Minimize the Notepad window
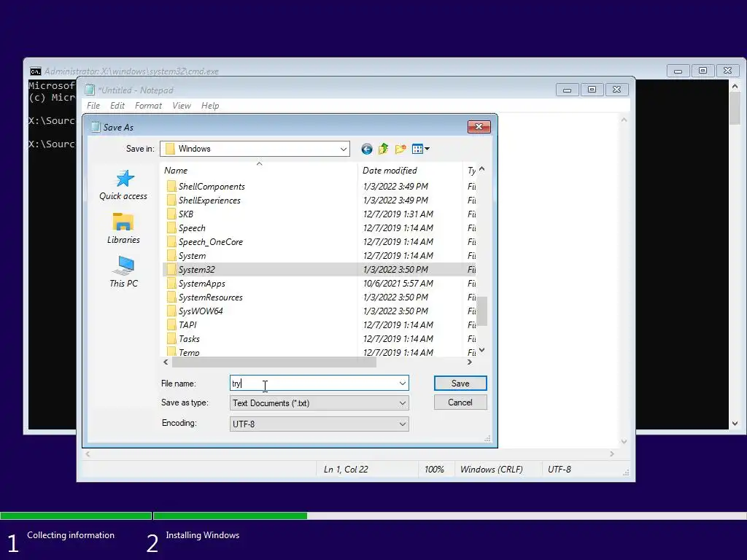 click(567, 90)
